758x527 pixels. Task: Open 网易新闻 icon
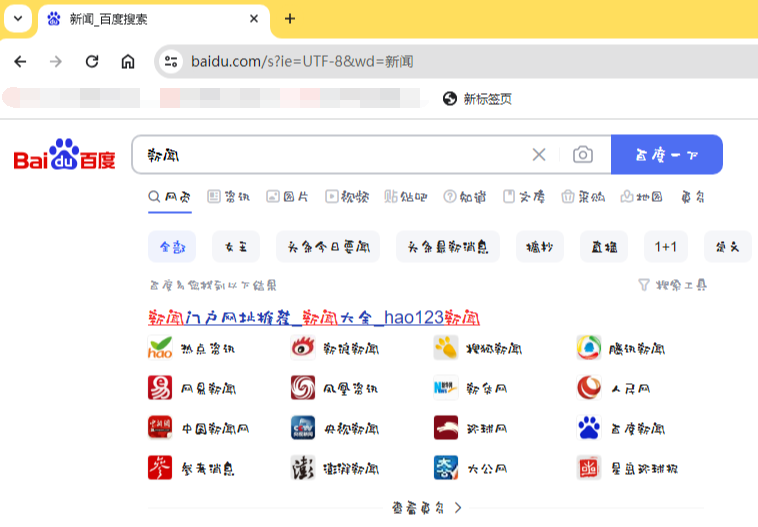[x=160, y=388]
